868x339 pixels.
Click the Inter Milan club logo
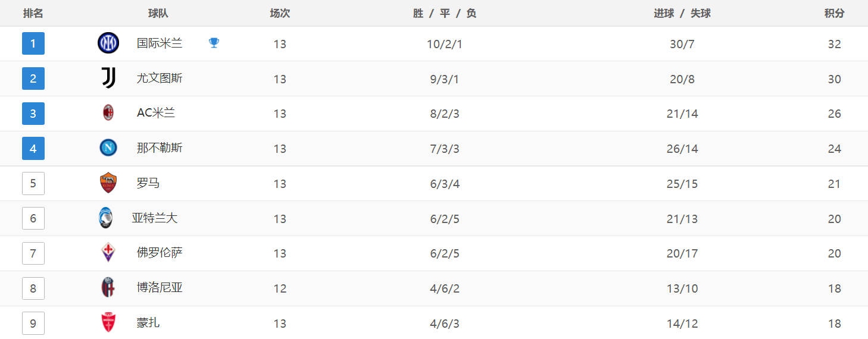point(108,43)
